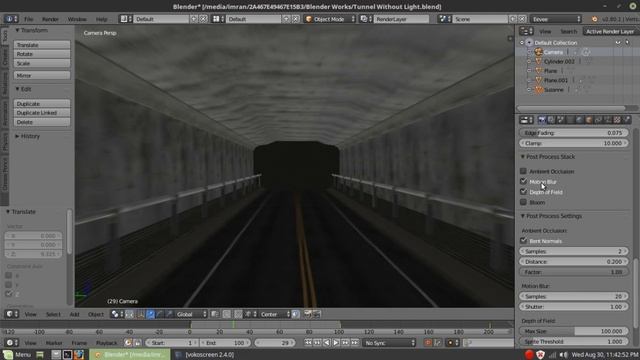Open the File menu
The height and width of the screenshot is (360, 640).
29,19
